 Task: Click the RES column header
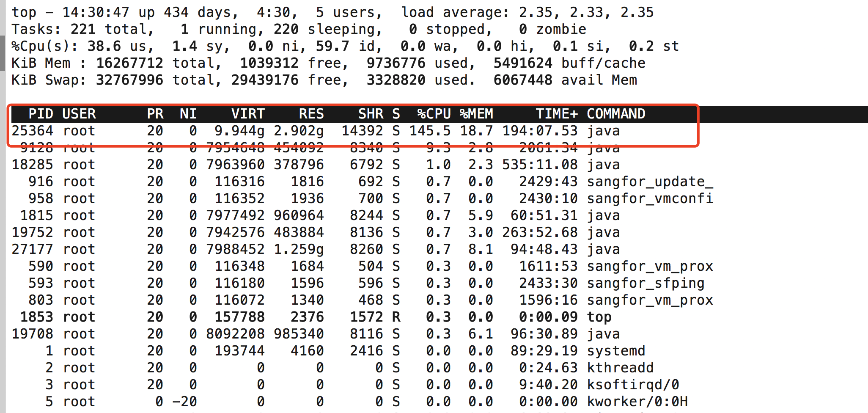pos(312,113)
